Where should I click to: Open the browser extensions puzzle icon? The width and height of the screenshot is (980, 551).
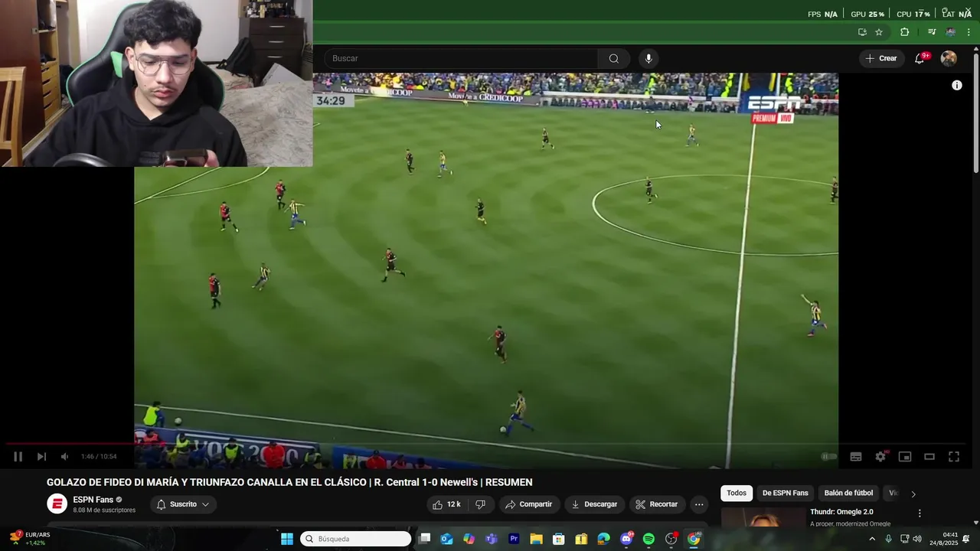pos(904,32)
